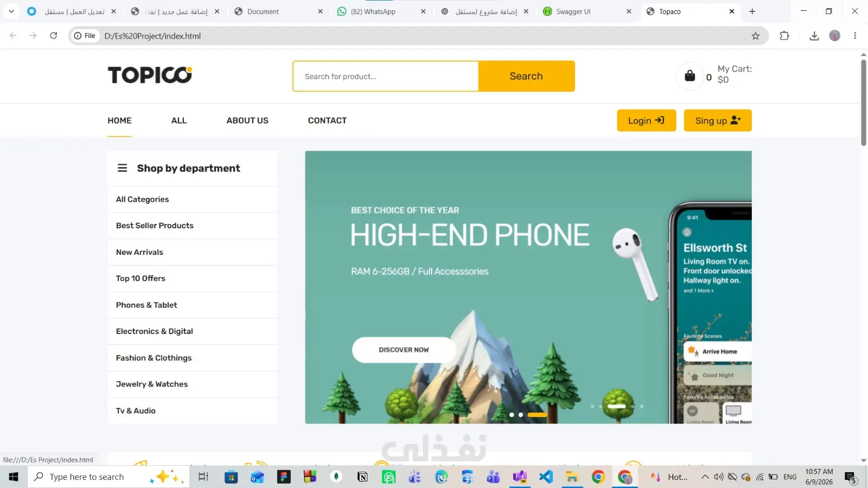Open a new browser tab
The height and width of the screenshot is (488, 868).
coord(752,11)
